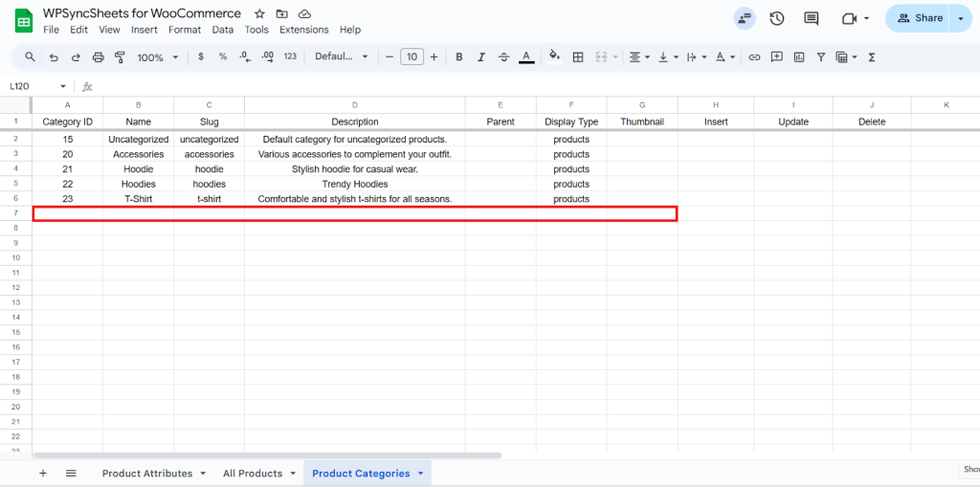The height and width of the screenshot is (487, 980).
Task: Open the fill color picker
Action: [554, 56]
